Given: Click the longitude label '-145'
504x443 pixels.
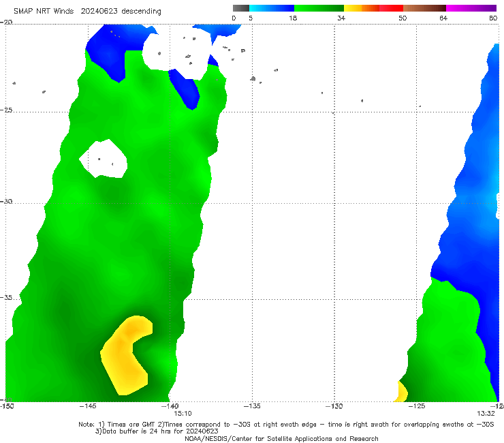Looking at the screenshot, I should click(x=88, y=406).
